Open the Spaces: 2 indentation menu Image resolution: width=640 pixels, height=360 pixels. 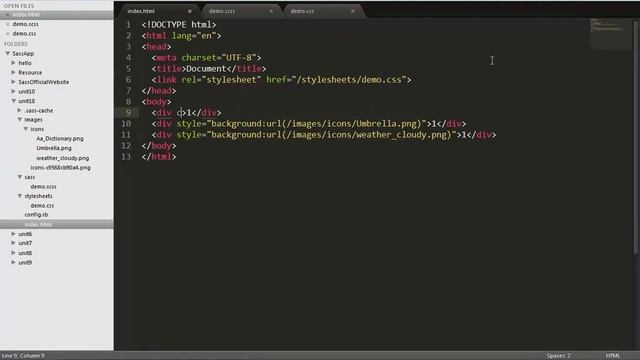click(x=559, y=356)
